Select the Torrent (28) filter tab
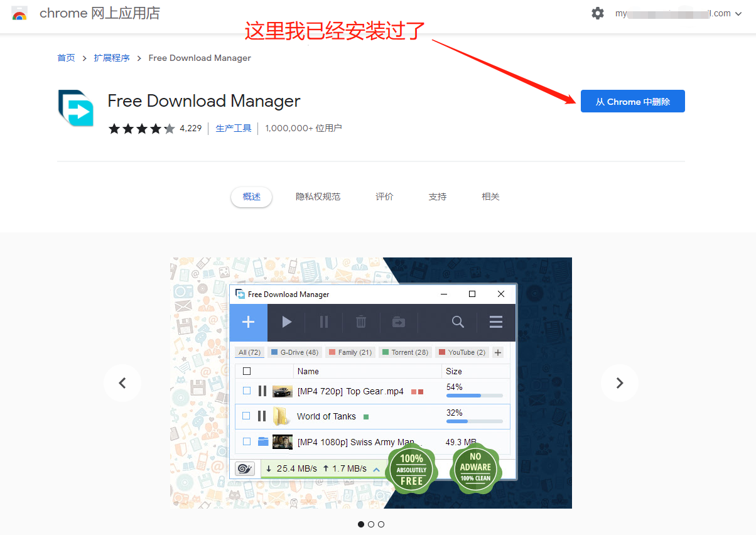This screenshot has height=535, width=756. (x=405, y=352)
